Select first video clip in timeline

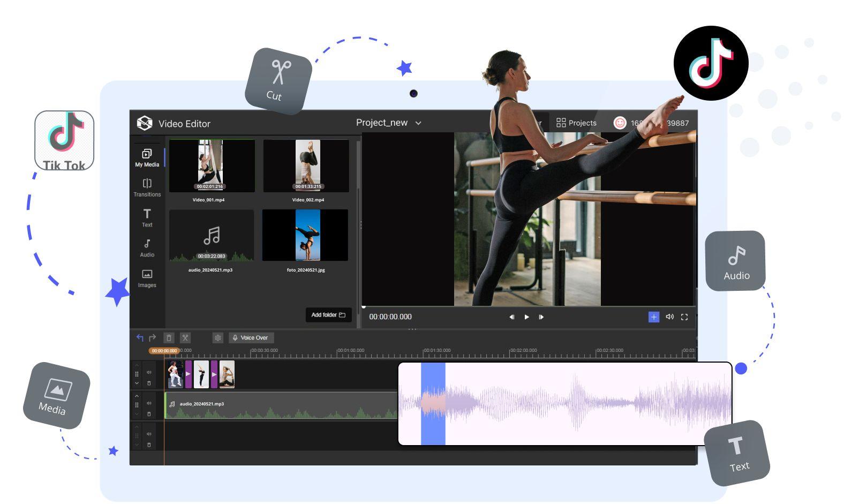point(175,374)
